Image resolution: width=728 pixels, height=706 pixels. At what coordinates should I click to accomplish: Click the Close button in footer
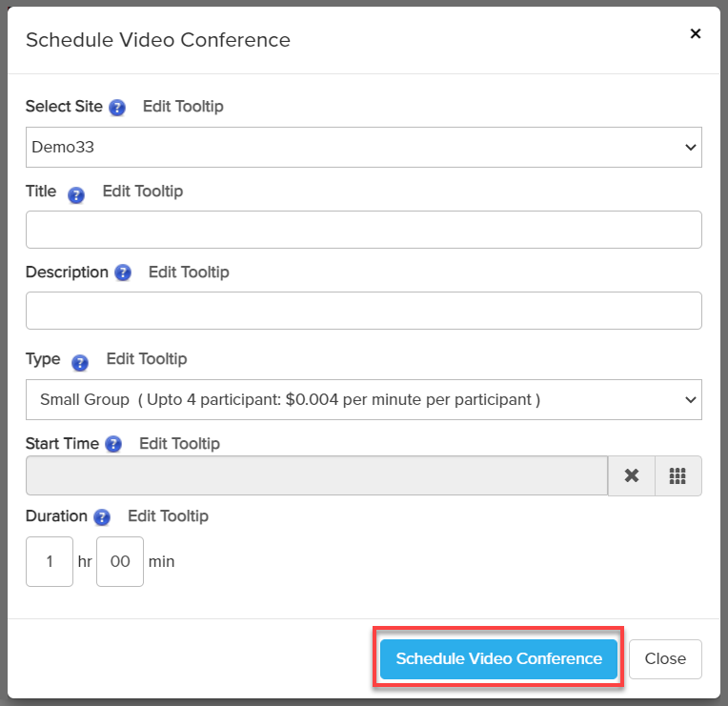pos(664,658)
